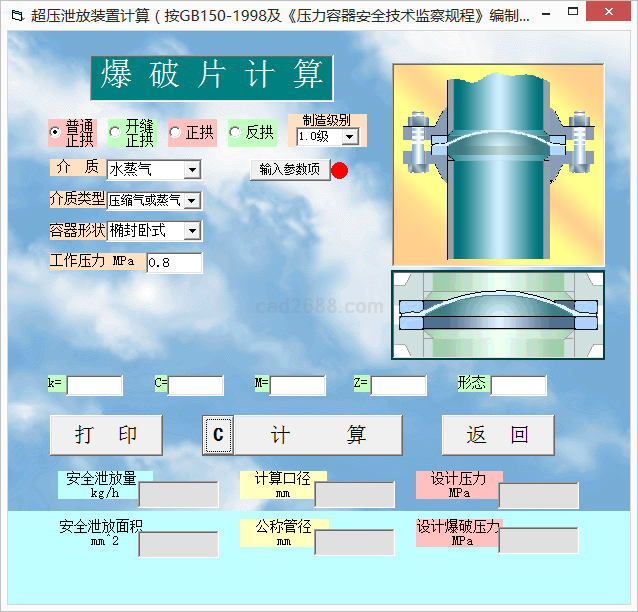
Task: Click the domed rupture disc cross-section image
Action: [x=498, y=314]
